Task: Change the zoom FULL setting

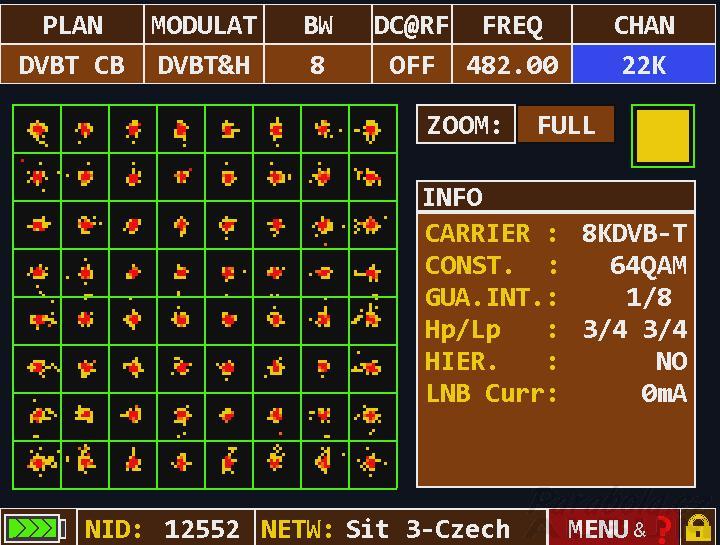Action: [x=566, y=124]
